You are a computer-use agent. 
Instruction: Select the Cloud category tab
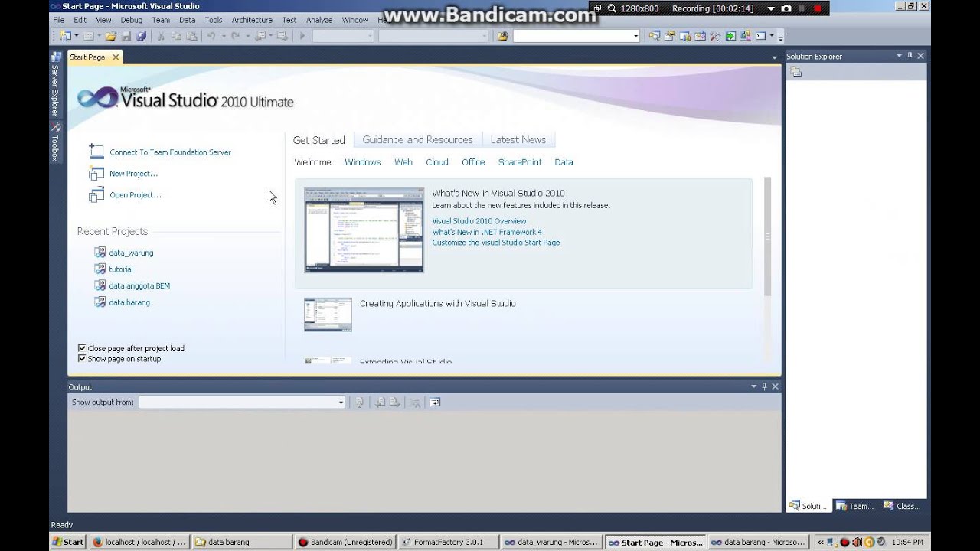[x=437, y=162]
